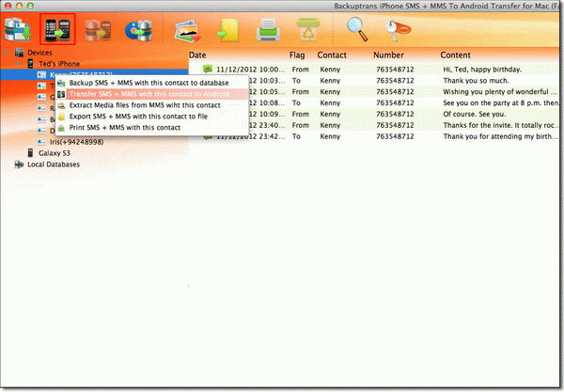Click the key registration toolbar icon

(398, 30)
